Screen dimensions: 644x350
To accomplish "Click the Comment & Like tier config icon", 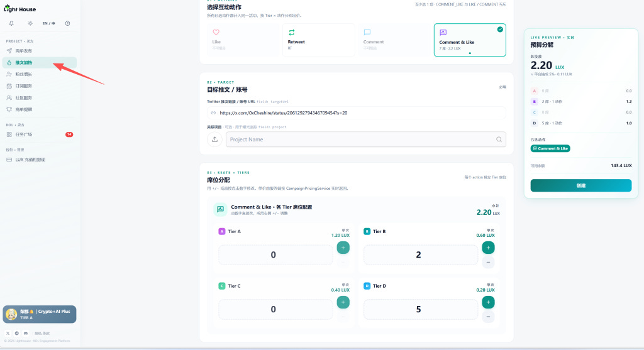I will coord(220,209).
